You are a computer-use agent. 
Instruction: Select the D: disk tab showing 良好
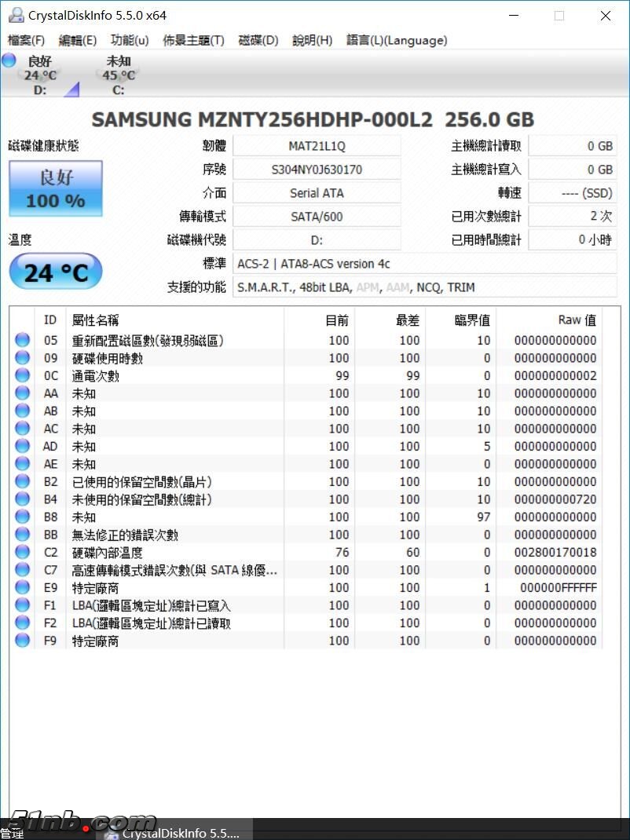pyautogui.click(x=40, y=75)
